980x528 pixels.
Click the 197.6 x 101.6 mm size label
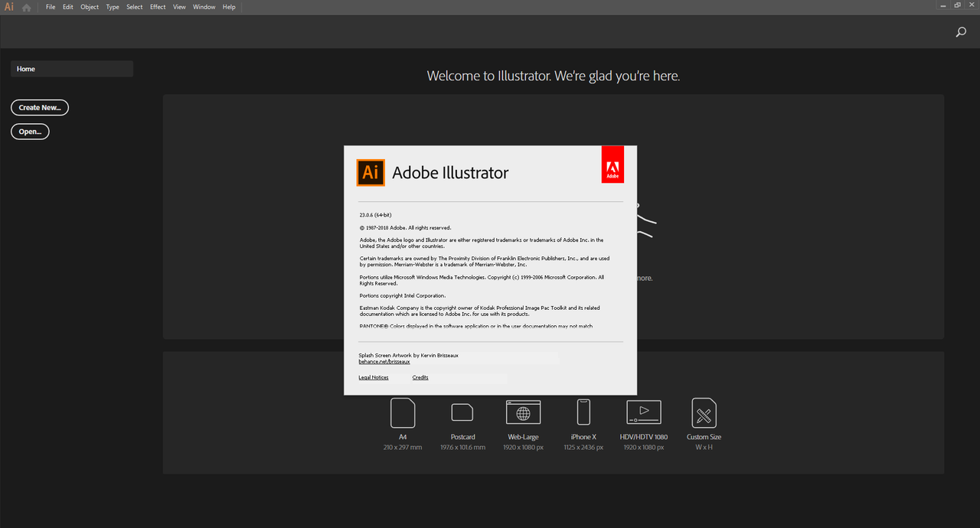pyautogui.click(x=462, y=447)
